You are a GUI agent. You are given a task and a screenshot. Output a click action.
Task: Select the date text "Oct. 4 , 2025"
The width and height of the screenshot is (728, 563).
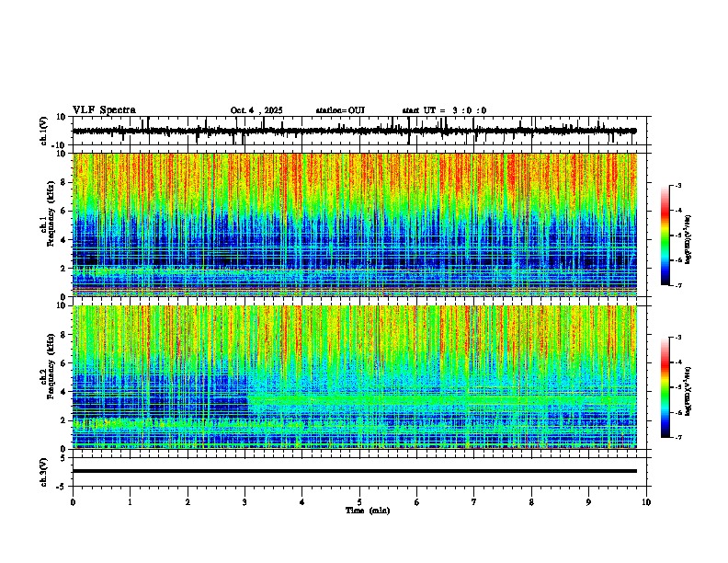pos(256,110)
